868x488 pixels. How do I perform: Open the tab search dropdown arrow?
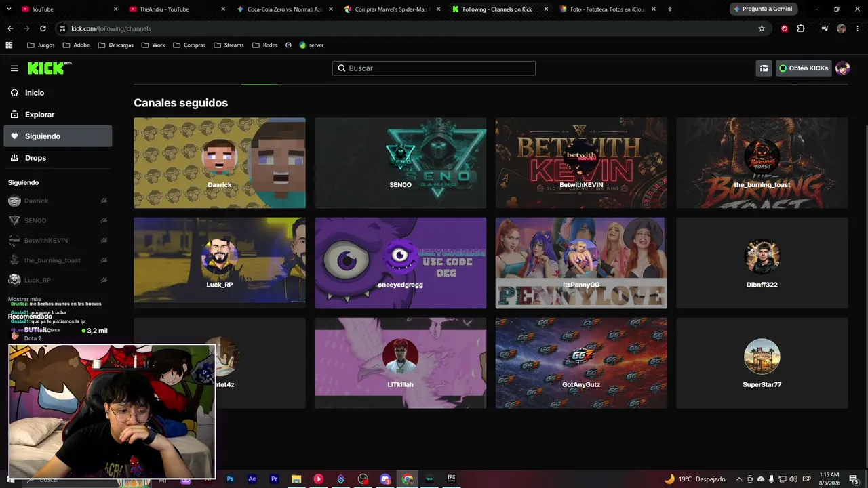coord(9,9)
